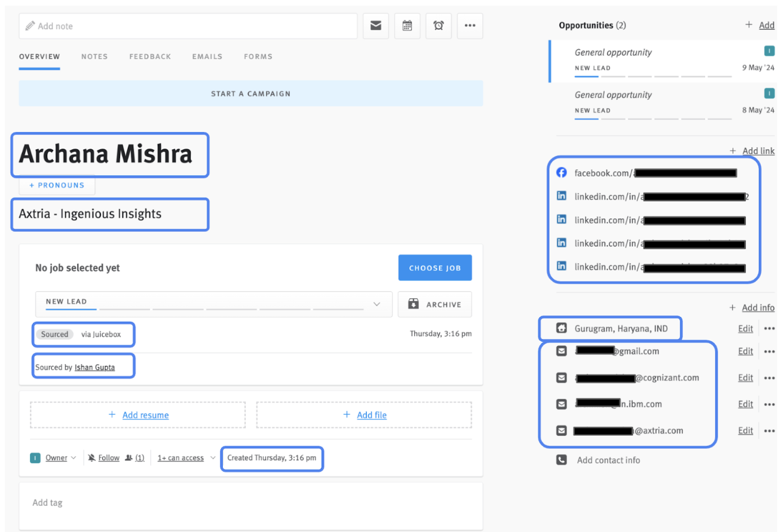This screenshot has height=532, width=784.
Task: Click the muted bell Follow icon
Action: [91, 458]
